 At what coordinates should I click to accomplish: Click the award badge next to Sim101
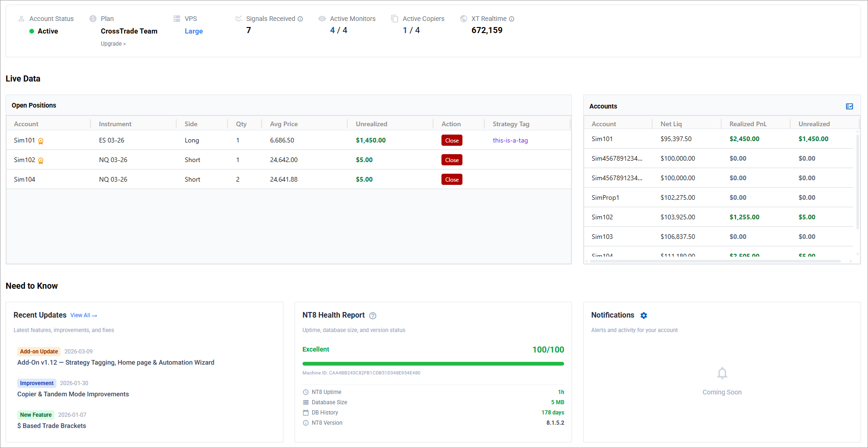click(x=41, y=141)
